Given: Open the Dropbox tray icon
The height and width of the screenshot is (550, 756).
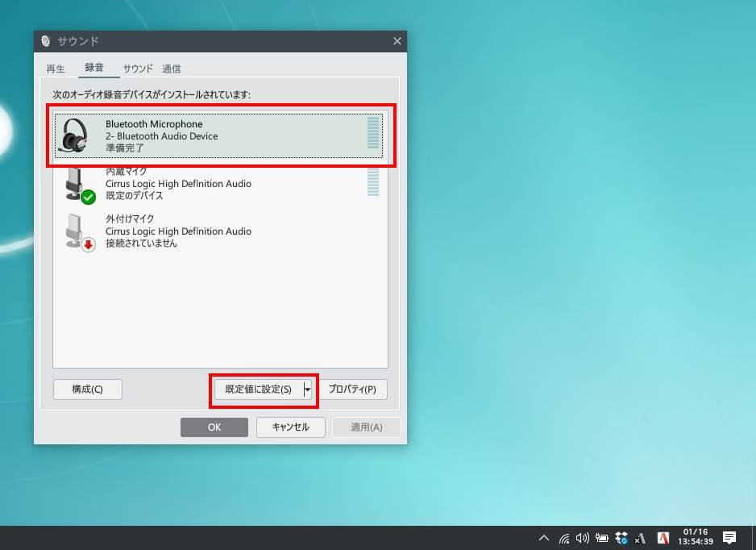Looking at the screenshot, I should [x=621, y=538].
